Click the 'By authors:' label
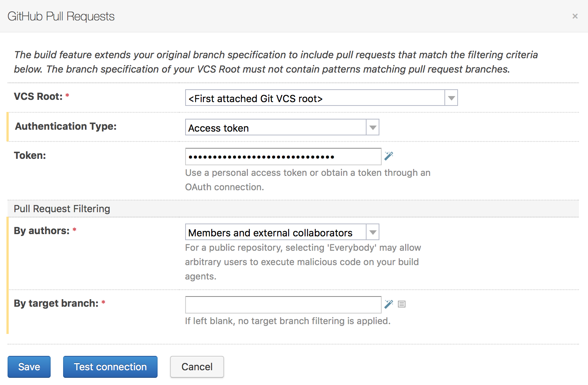 (x=42, y=231)
